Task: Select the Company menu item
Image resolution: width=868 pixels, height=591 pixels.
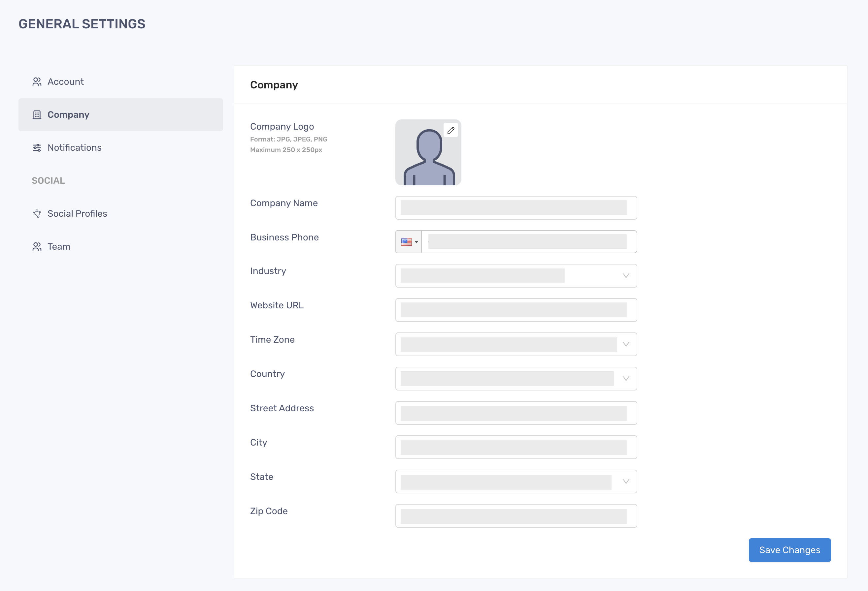Action: point(121,114)
